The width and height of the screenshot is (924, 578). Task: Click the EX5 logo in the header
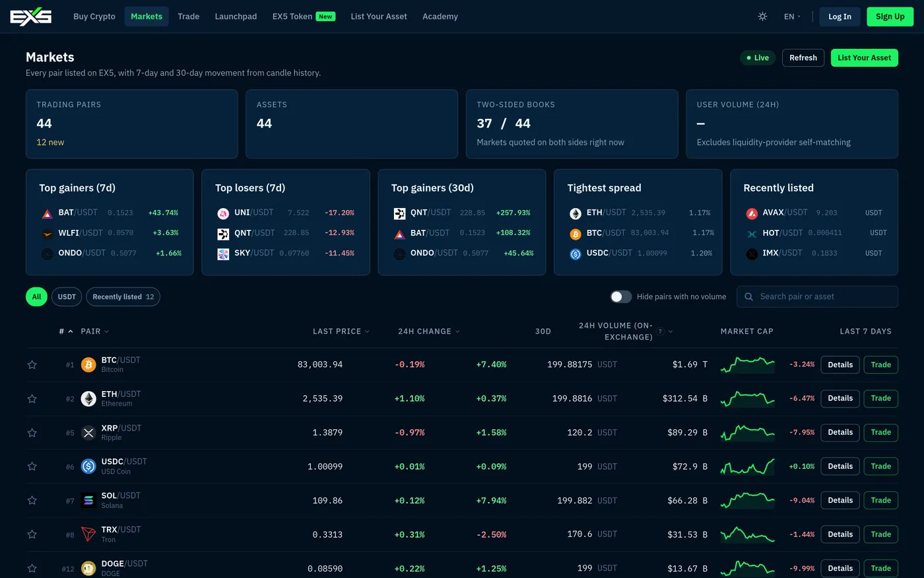click(30, 17)
